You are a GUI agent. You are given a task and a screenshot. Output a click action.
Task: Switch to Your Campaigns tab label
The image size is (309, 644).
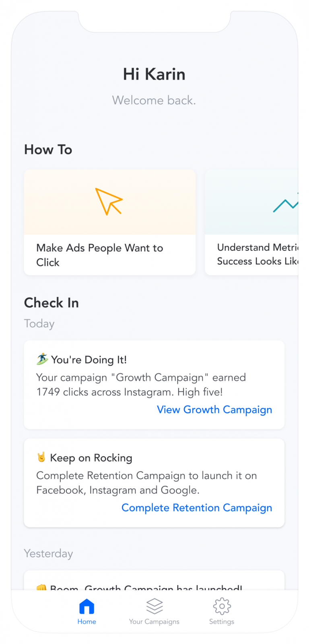tap(154, 621)
